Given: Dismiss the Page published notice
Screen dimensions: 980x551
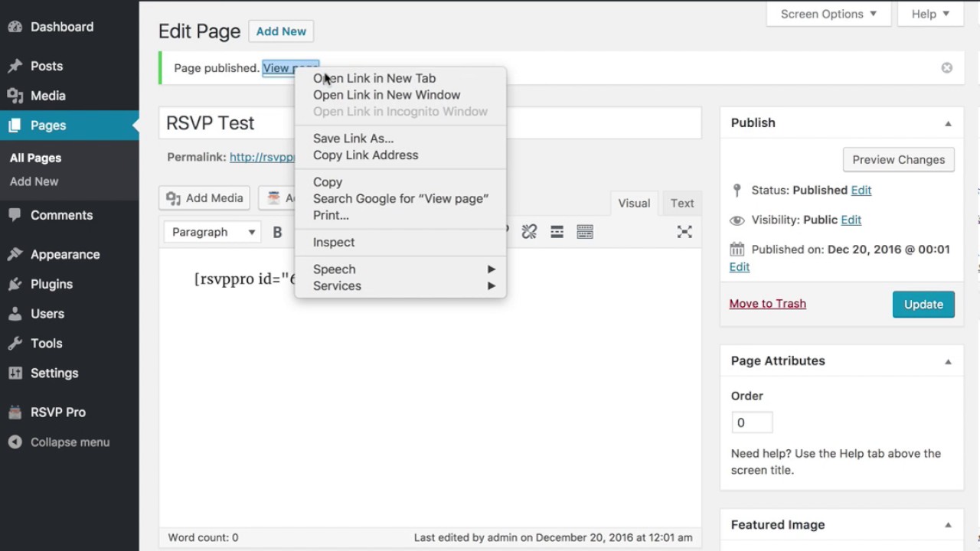Looking at the screenshot, I should click(947, 67).
